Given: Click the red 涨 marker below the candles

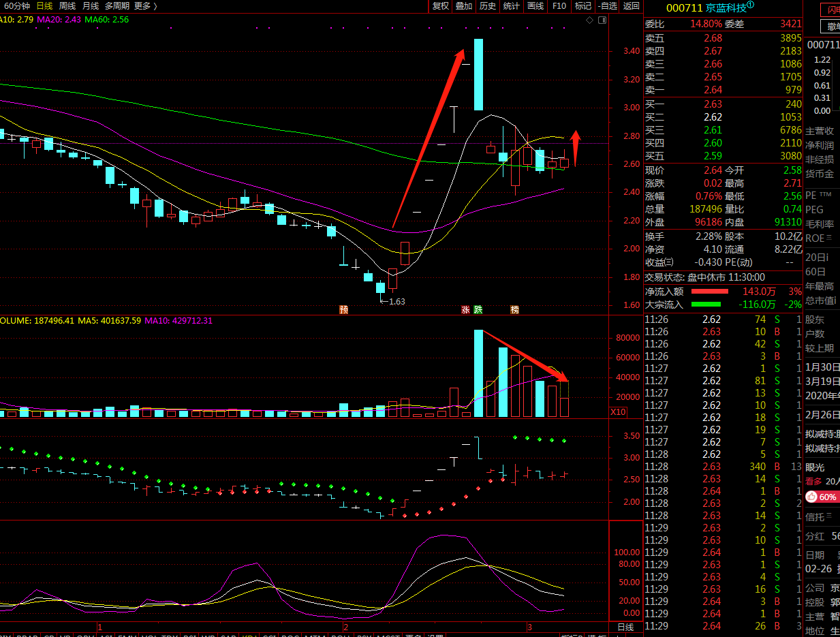Looking at the screenshot, I should [466, 309].
